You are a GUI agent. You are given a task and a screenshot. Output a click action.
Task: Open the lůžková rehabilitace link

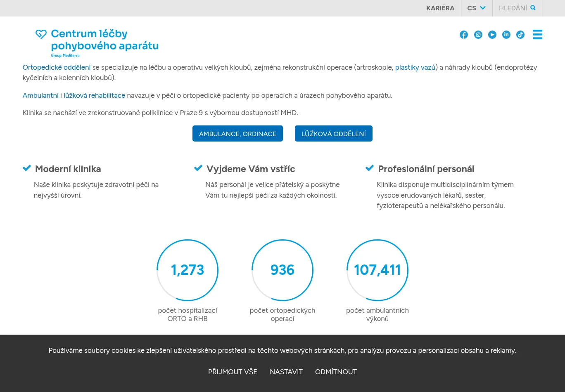point(94,95)
